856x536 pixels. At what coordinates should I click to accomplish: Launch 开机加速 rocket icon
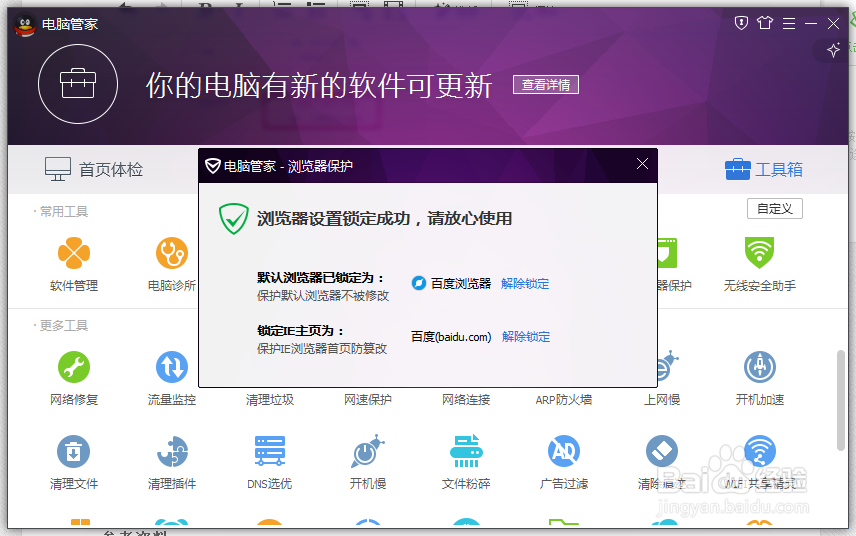pos(760,367)
